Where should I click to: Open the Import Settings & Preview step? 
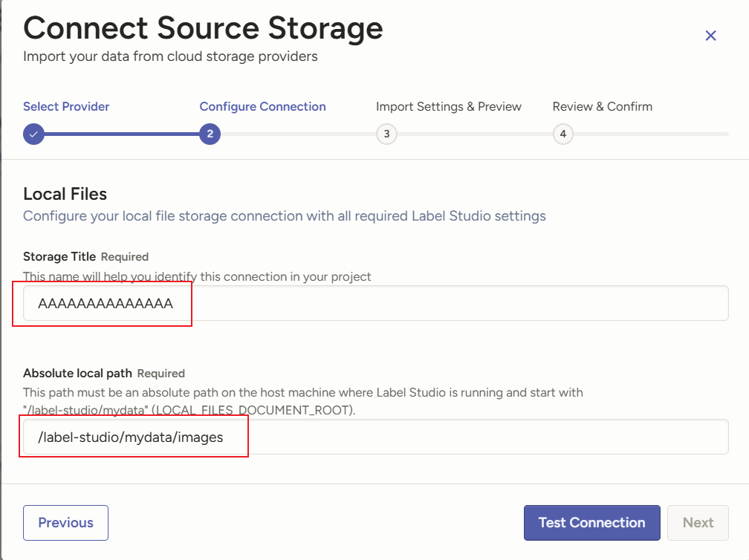pyautogui.click(x=449, y=106)
